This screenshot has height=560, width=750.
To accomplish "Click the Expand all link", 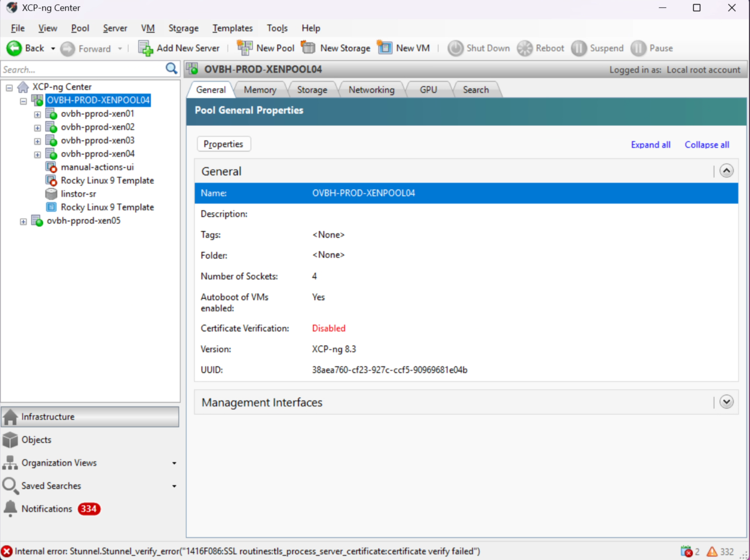I will [x=650, y=145].
